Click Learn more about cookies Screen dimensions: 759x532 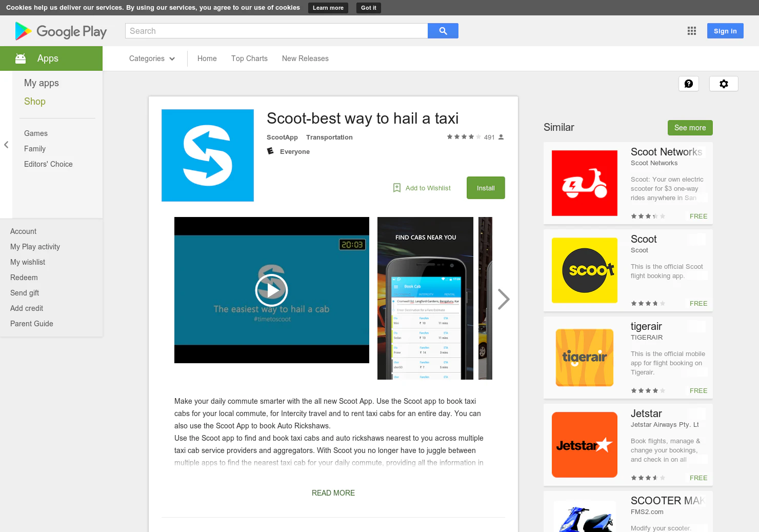coord(328,8)
